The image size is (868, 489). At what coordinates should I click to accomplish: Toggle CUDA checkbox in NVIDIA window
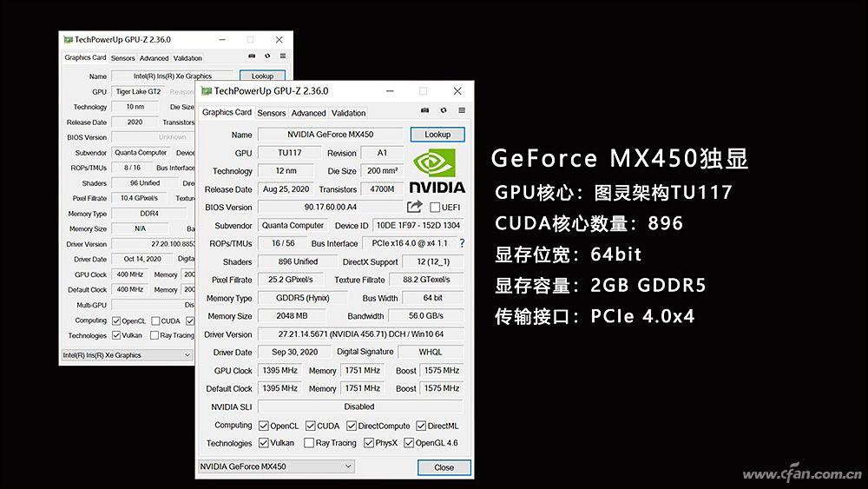(x=311, y=426)
